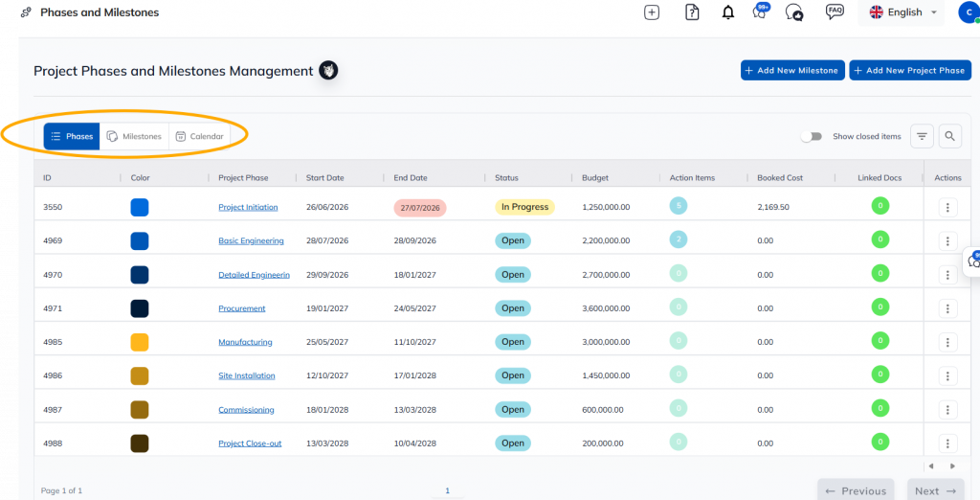
Task: Click the yellow Manufacturing color swatch
Action: [140, 342]
